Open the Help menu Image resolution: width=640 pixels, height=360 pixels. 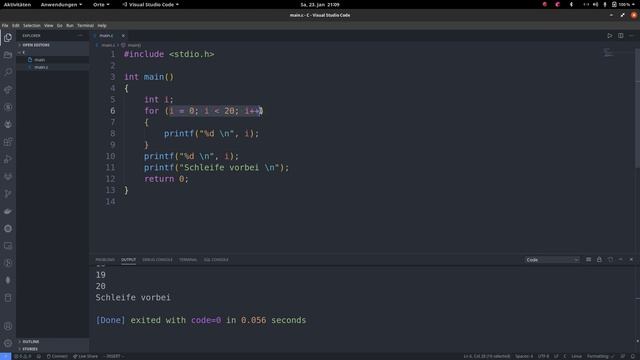(102, 25)
